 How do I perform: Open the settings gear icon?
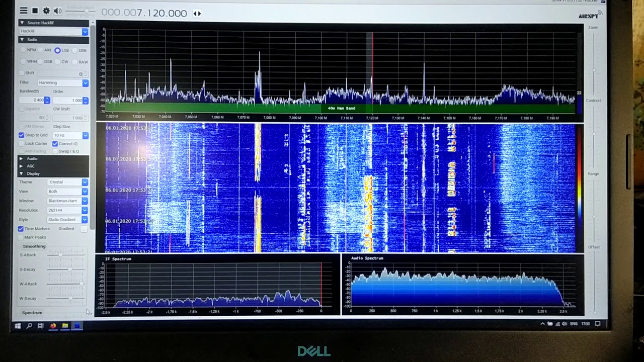pyautogui.click(x=46, y=11)
